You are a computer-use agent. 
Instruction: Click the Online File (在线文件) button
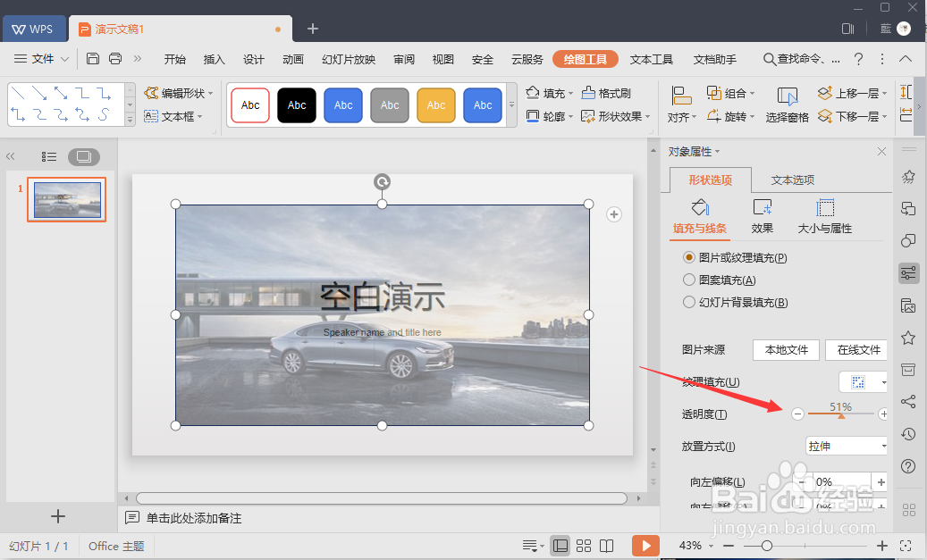858,350
